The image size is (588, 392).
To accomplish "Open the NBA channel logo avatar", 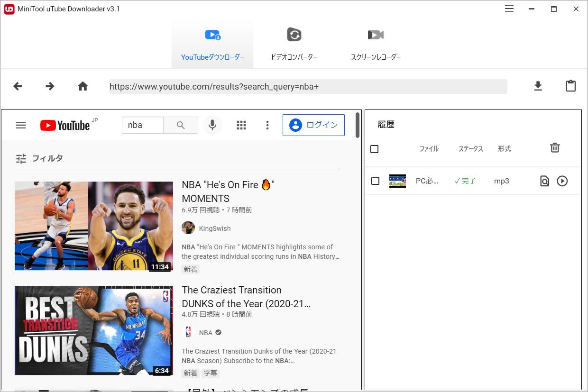I will (x=188, y=332).
